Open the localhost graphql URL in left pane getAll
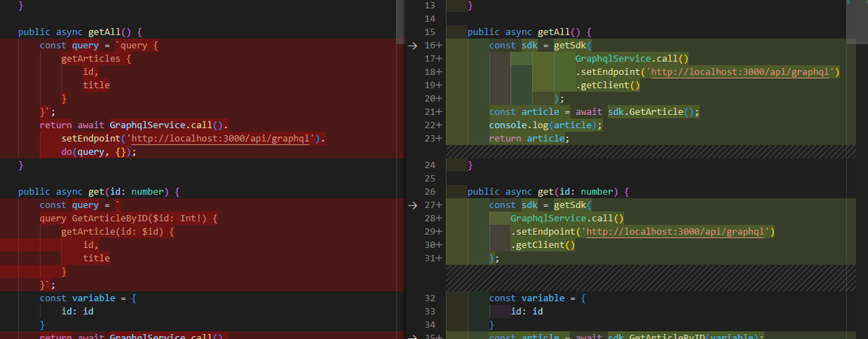868x339 pixels. pyautogui.click(x=222, y=139)
